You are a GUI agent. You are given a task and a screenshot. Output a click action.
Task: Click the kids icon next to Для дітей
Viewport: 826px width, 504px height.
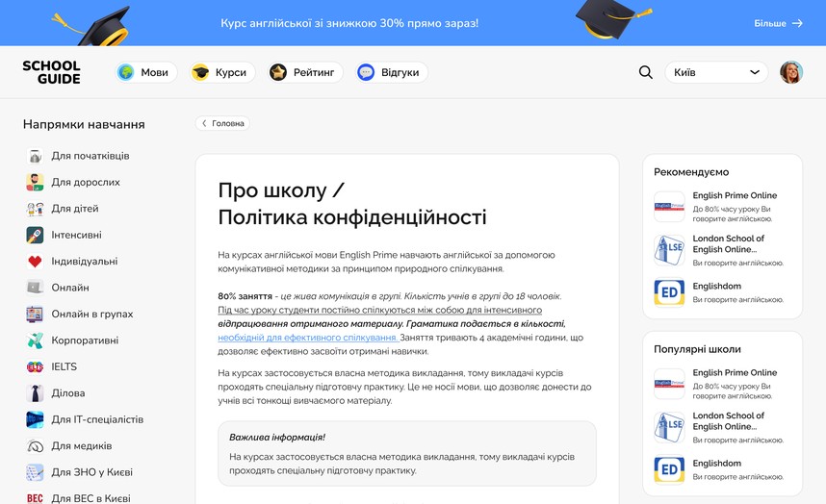tap(35, 209)
